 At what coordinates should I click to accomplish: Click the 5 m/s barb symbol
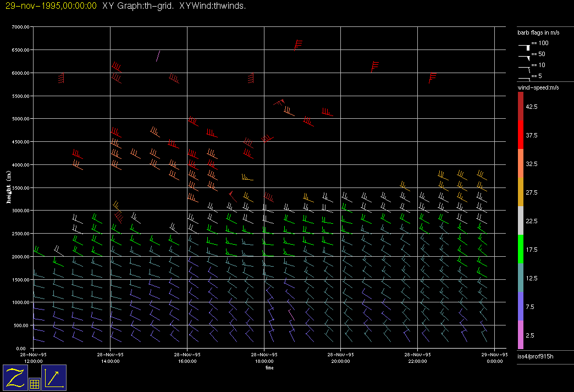pos(526,78)
